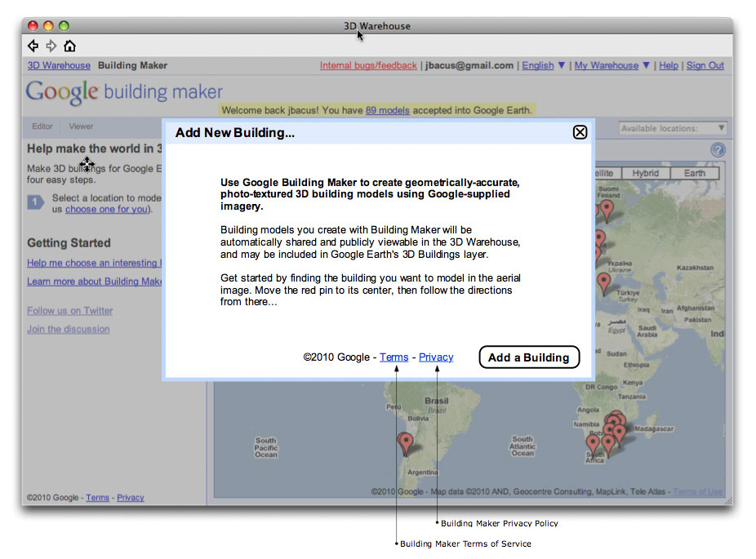This screenshot has width=756, height=559.
Task: Click the Add a Building button
Action: 529,357
